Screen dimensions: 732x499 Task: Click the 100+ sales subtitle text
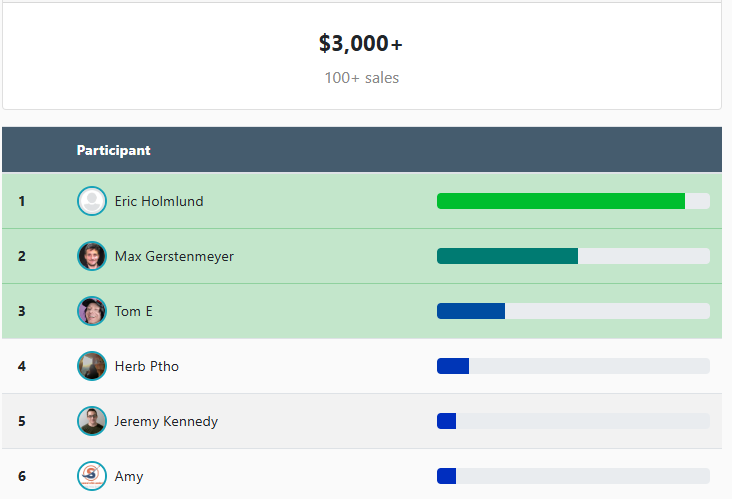coord(361,78)
